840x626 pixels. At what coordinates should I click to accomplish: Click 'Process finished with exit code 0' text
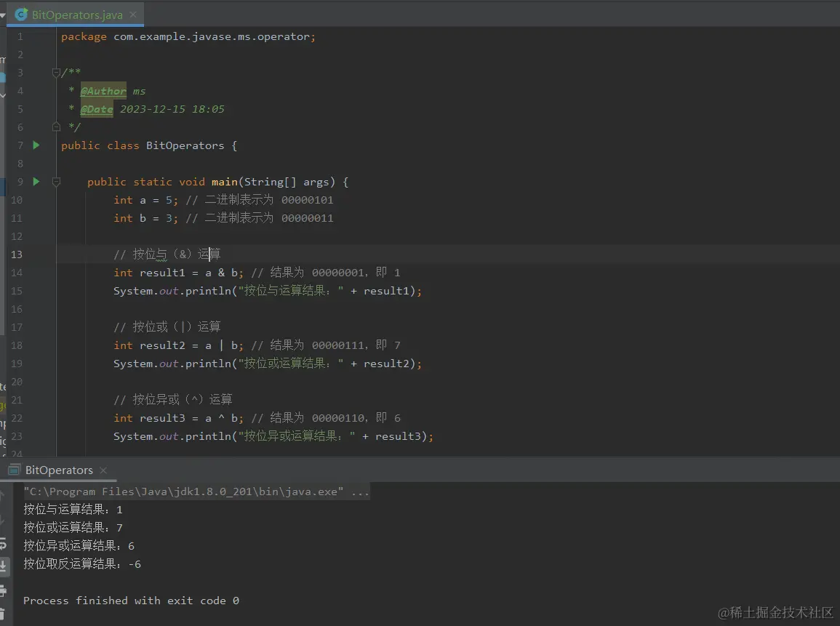point(131,601)
